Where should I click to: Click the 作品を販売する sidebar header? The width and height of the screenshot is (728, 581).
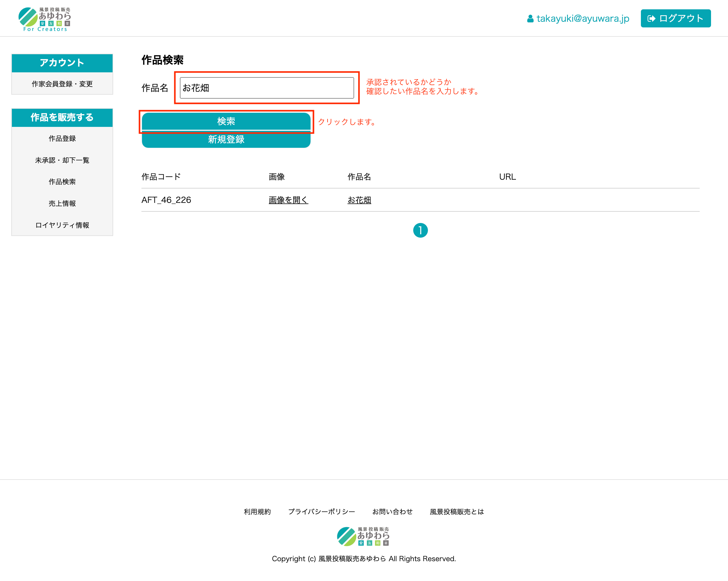(62, 117)
